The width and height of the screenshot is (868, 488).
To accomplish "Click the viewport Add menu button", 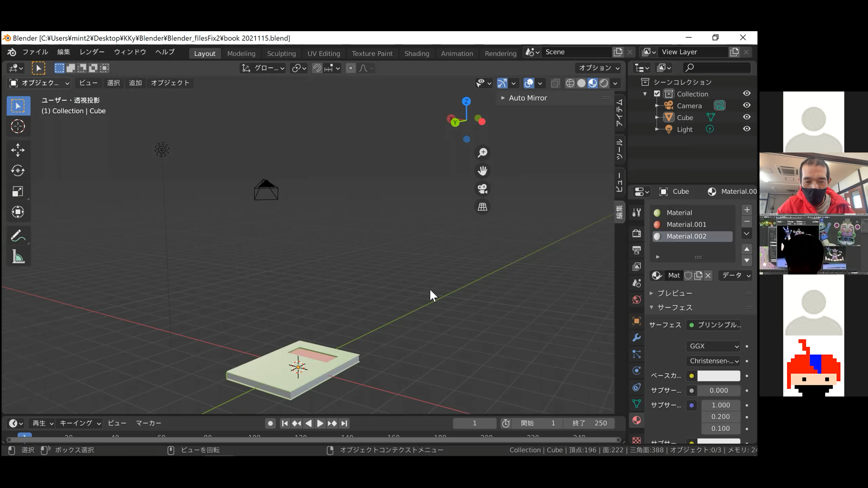I will [135, 83].
